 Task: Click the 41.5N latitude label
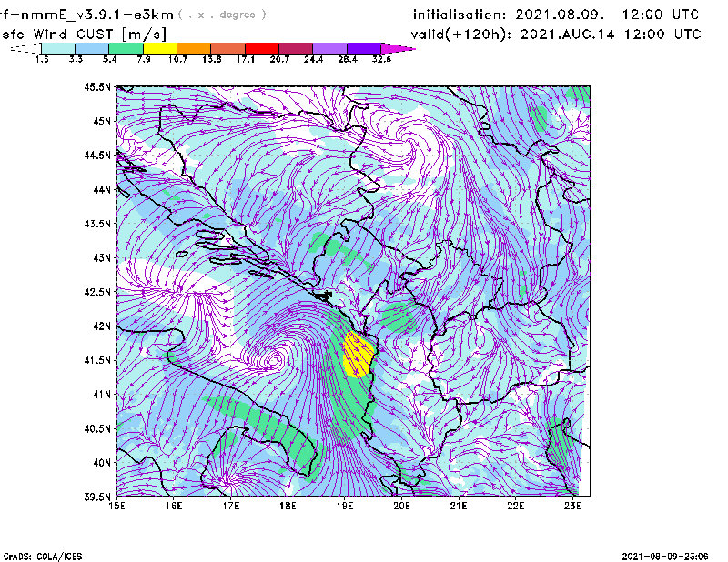(x=97, y=360)
